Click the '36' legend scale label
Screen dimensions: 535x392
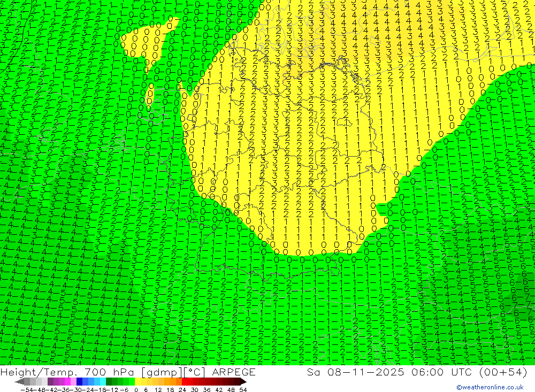207,390
